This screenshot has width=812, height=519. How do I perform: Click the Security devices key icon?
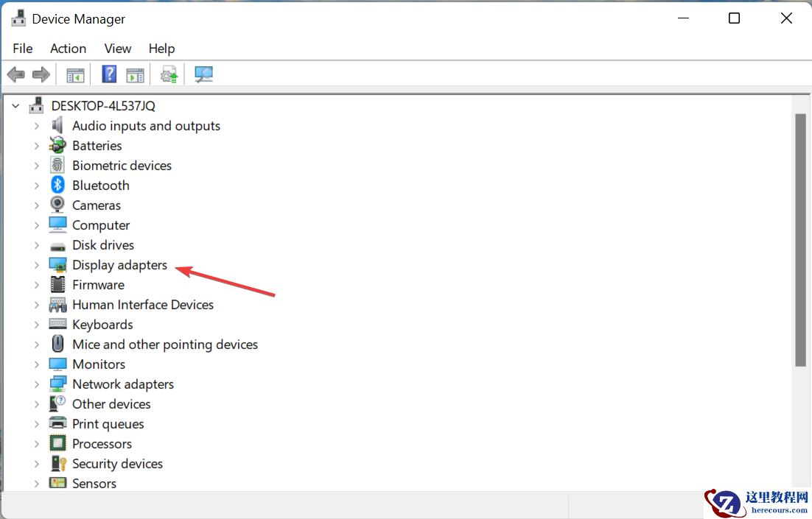tap(58, 463)
